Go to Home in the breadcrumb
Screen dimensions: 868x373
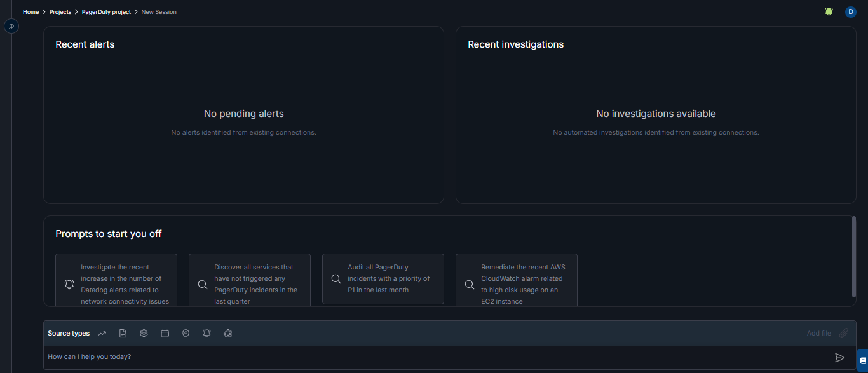tap(31, 12)
